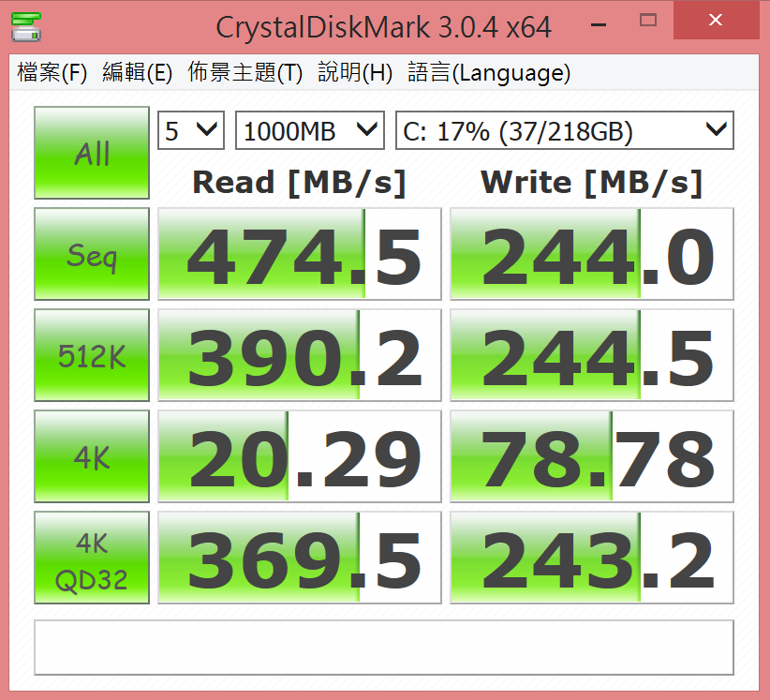The image size is (770, 700).
Task: Start the 4K random test
Action: pyautogui.click(x=92, y=456)
